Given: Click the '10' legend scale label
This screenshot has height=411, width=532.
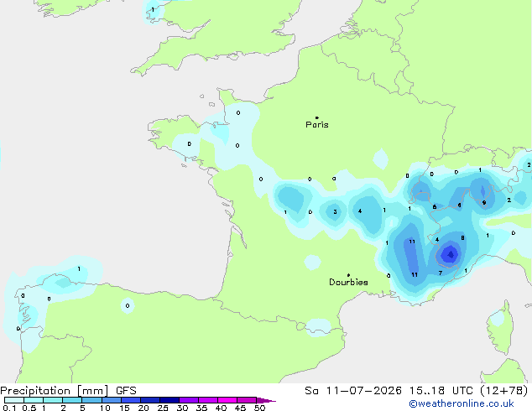Looking at the screenshot, I should [105, 408].
